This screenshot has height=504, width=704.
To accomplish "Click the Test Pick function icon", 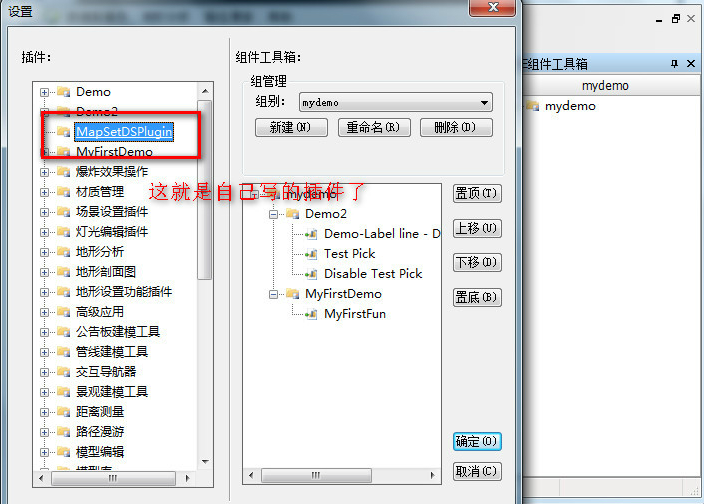I will [x=311, y=254].
